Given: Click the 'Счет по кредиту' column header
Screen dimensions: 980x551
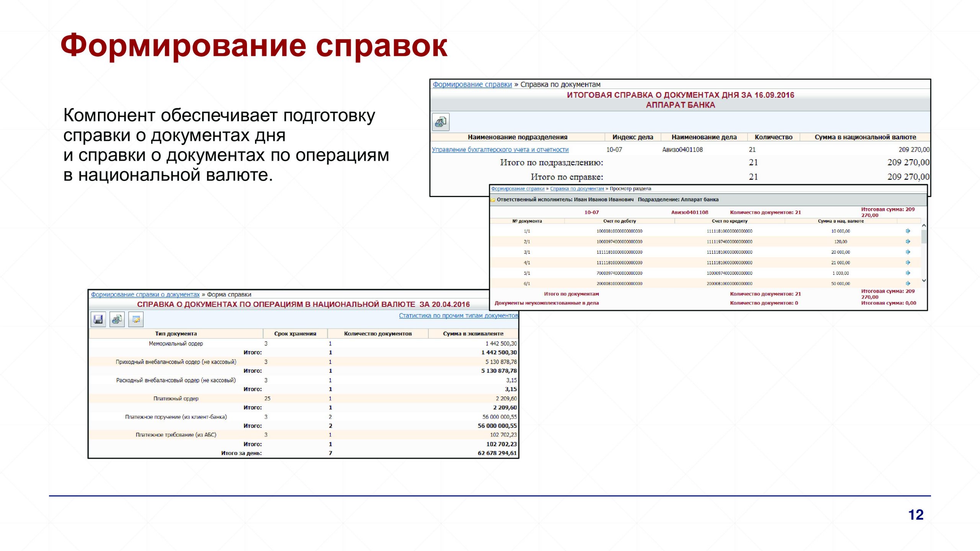Looking at the screenshot, I should pyautogui.click(x=730, y=221).
